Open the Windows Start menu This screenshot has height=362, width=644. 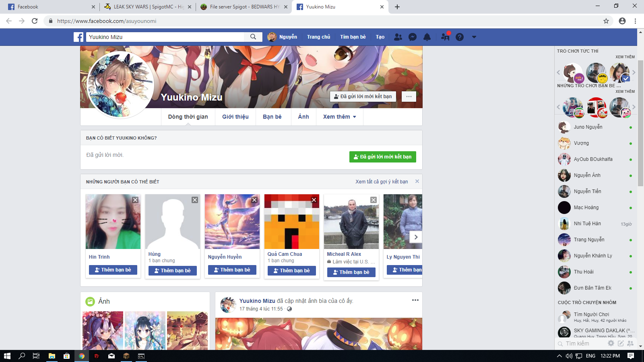pos(7,356)
